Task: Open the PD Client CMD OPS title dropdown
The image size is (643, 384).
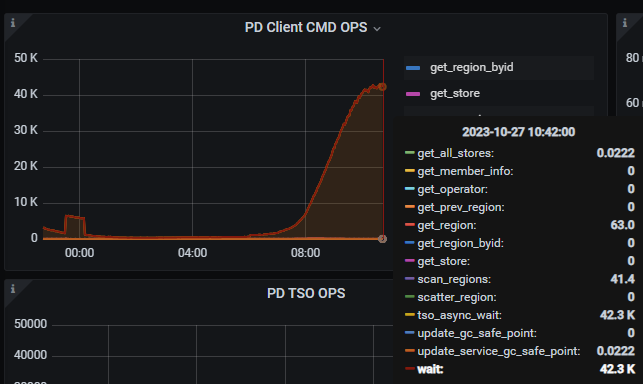Action: tap(377, 29)
